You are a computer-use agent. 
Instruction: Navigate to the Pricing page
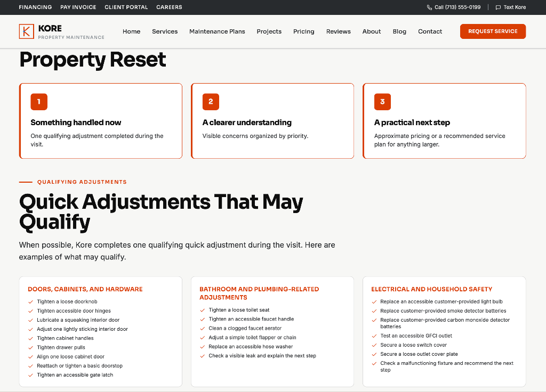[303, 31]
